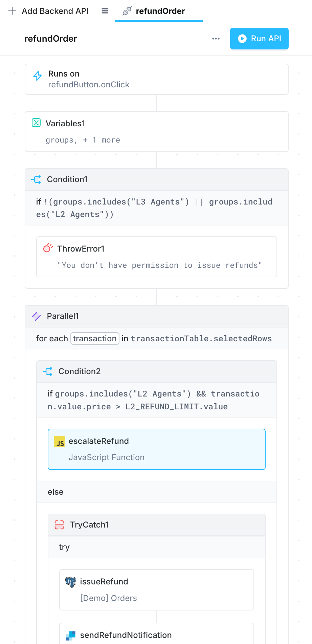Screen dimensions: 312x644
Task: Click the JavaScript icon on escalateRefund
Action: (59, 442)
